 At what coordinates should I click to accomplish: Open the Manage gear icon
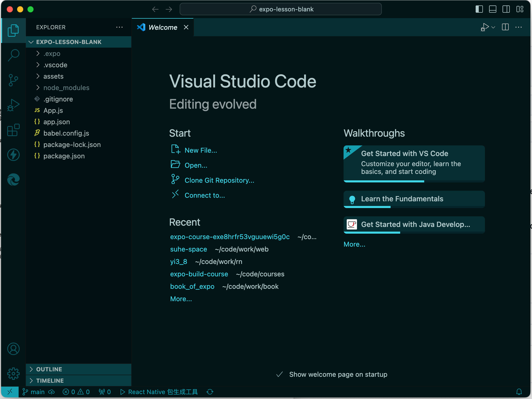click(x=13, y=374)
